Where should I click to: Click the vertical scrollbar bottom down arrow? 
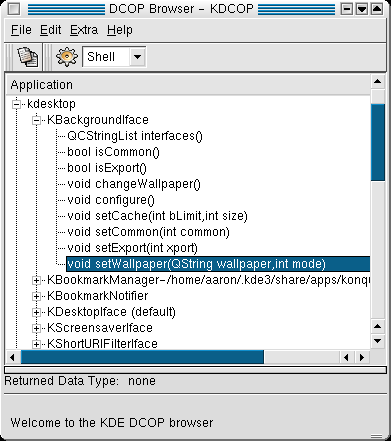click(x=378, y=341)
